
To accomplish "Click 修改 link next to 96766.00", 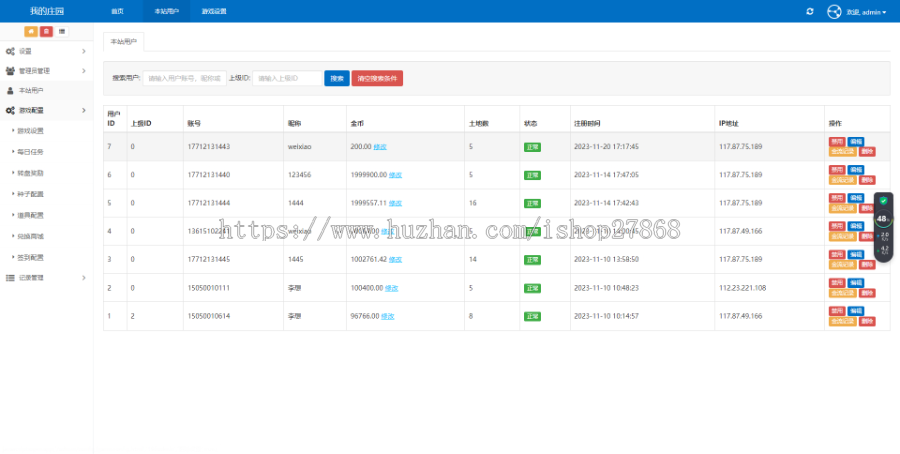I will pos(388,316).
